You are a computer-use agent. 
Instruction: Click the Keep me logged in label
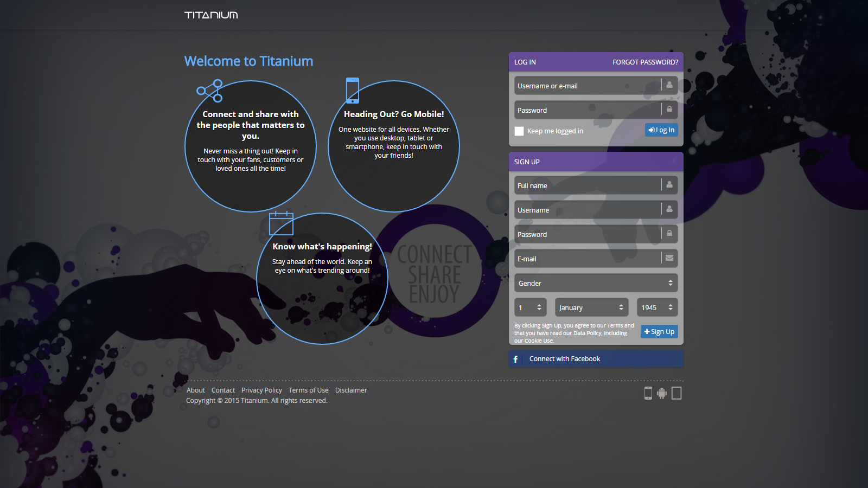point(555,131)
